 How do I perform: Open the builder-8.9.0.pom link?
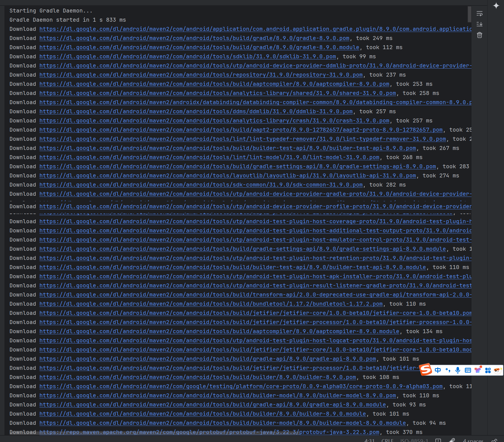click(198, 377)
